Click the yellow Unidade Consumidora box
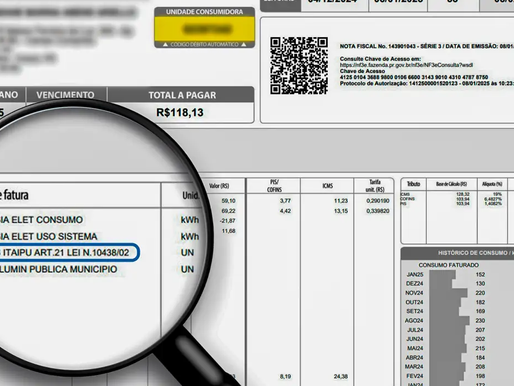 [205, 29]
